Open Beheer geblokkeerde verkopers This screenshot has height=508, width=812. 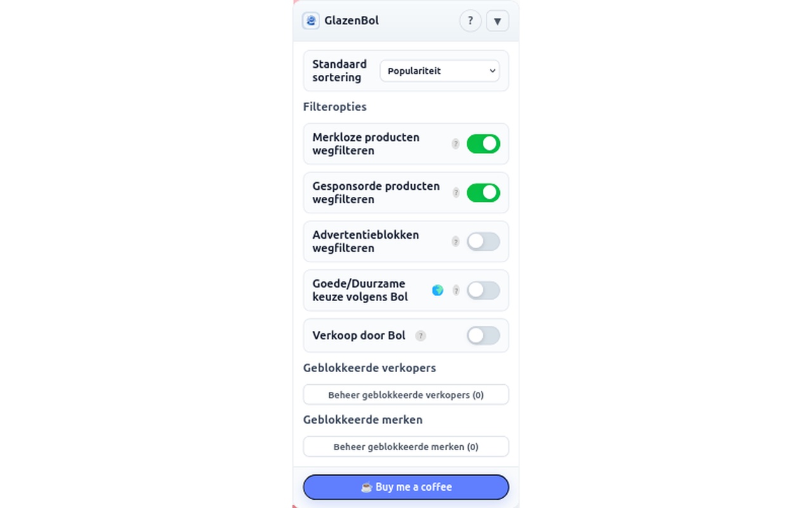(x=406, y=394)
